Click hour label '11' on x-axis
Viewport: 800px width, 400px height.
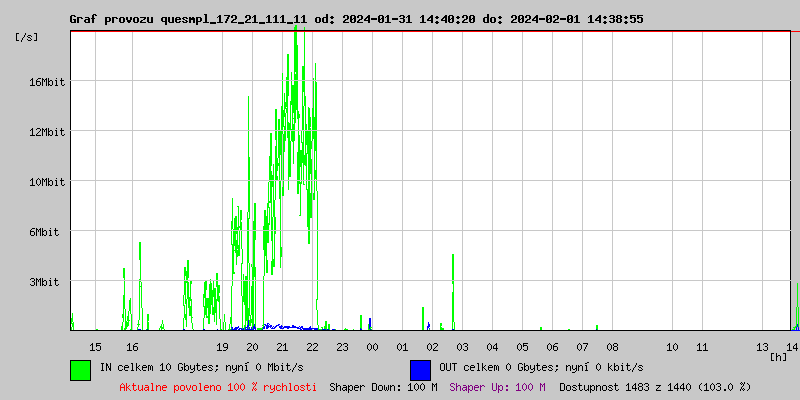(703, 347)
